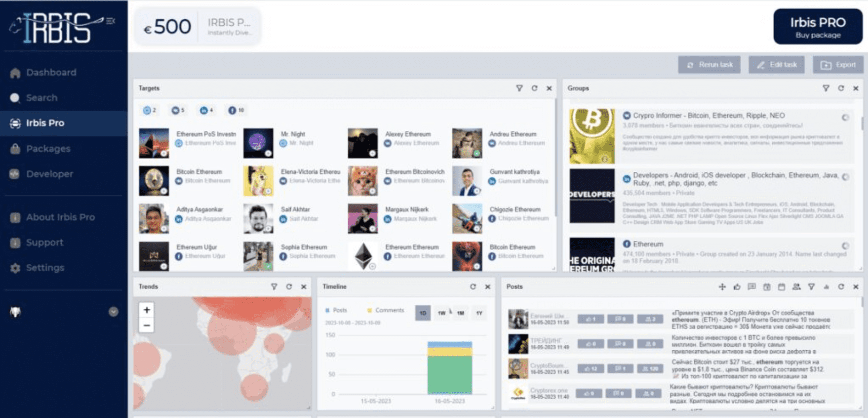Refresh the Trends map panel

click(289, 287)
